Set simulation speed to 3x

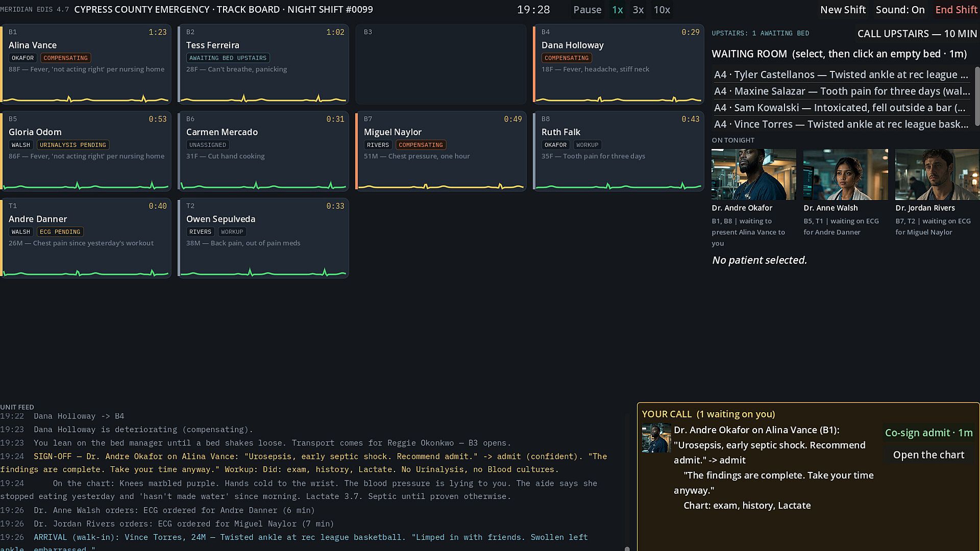click(638, 10)
